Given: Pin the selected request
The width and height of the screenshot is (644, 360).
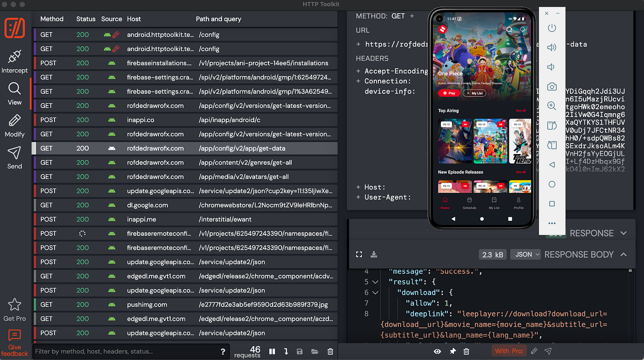Looking at the screenshot, I should [452, 351].
